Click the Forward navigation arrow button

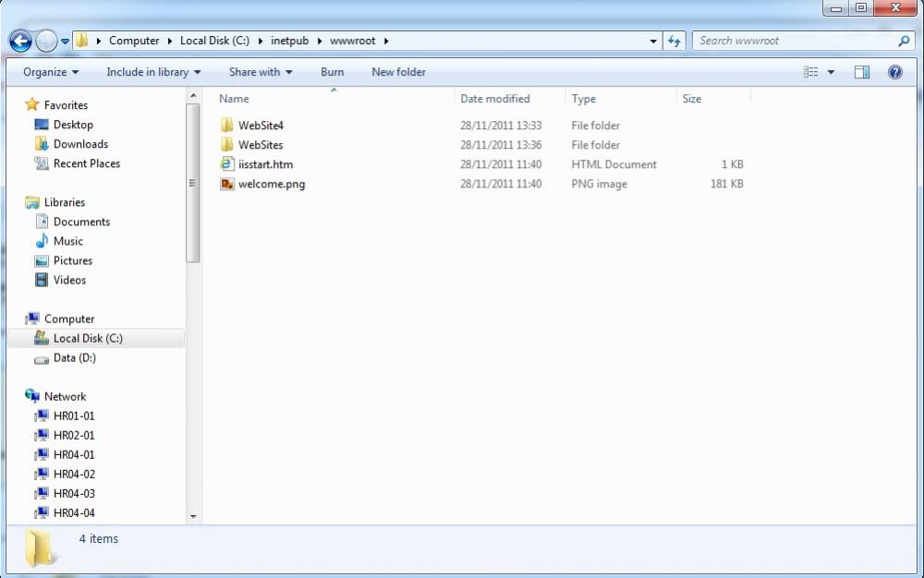pos(46,42)
